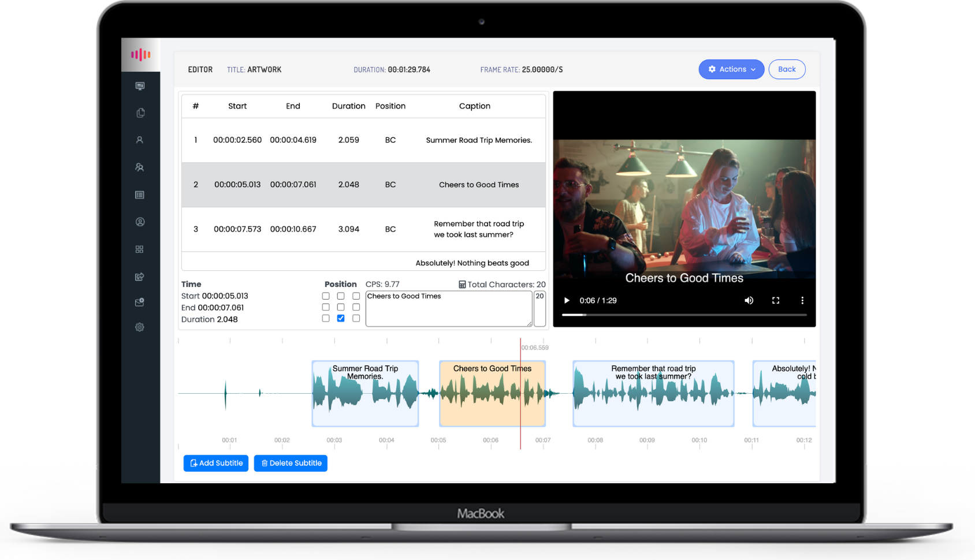
Task: Click the dashboard monitor icon in sidebar
Action: click(140, 86)
